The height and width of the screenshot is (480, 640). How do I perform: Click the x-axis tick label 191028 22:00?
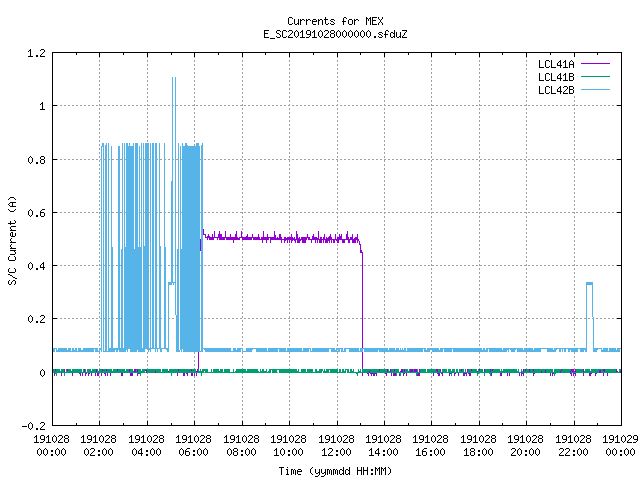[573, 446]
